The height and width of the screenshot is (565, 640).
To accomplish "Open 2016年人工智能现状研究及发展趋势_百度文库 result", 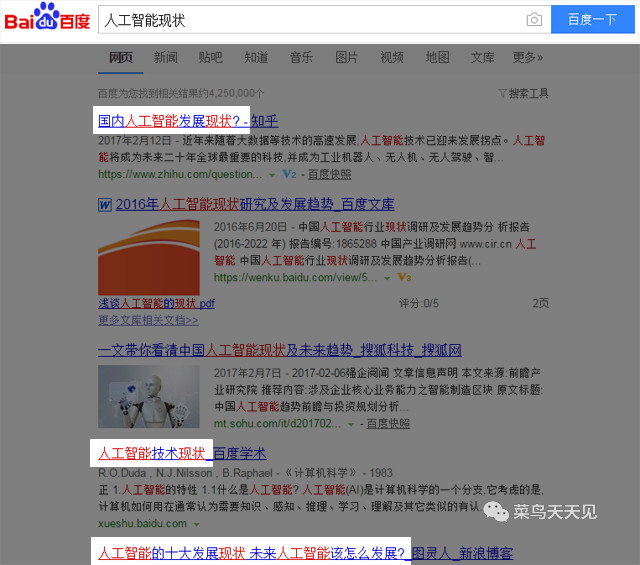I will pos(255,205).
